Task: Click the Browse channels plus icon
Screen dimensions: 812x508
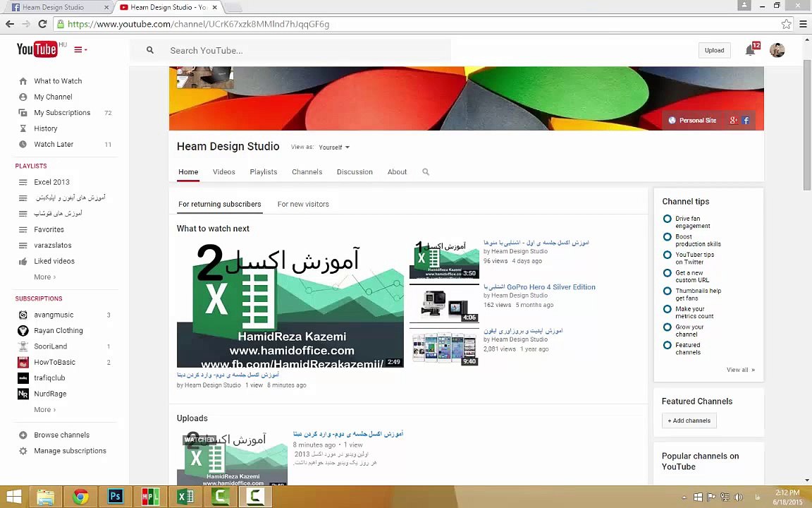Action: pos(23,435)
